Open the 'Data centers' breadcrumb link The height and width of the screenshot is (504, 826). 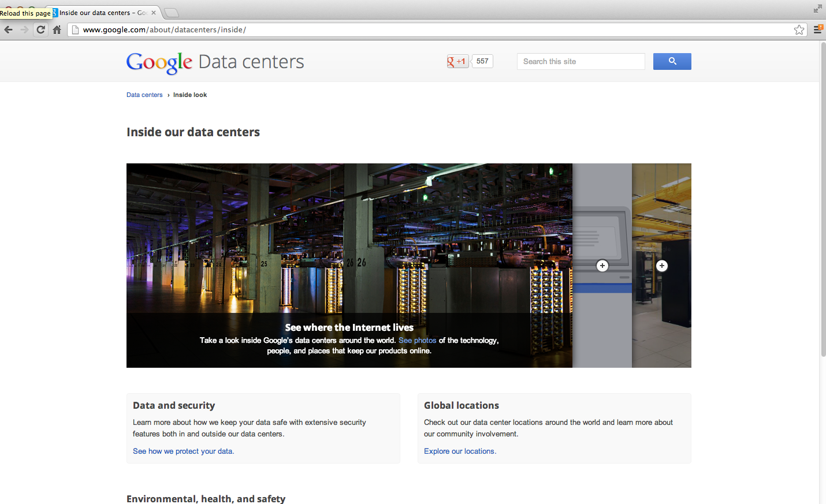pos(144,95)
